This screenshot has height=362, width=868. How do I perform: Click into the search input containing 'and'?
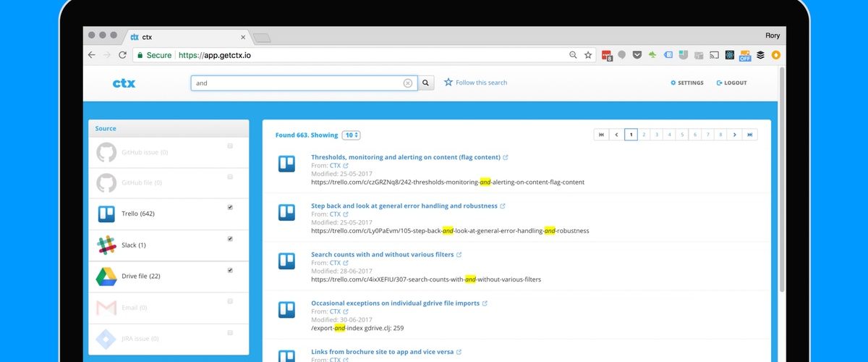[297, 83]
